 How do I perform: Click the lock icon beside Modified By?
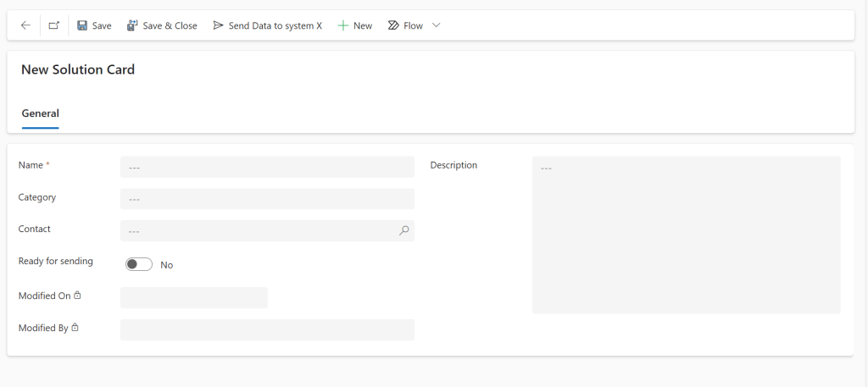75,328
